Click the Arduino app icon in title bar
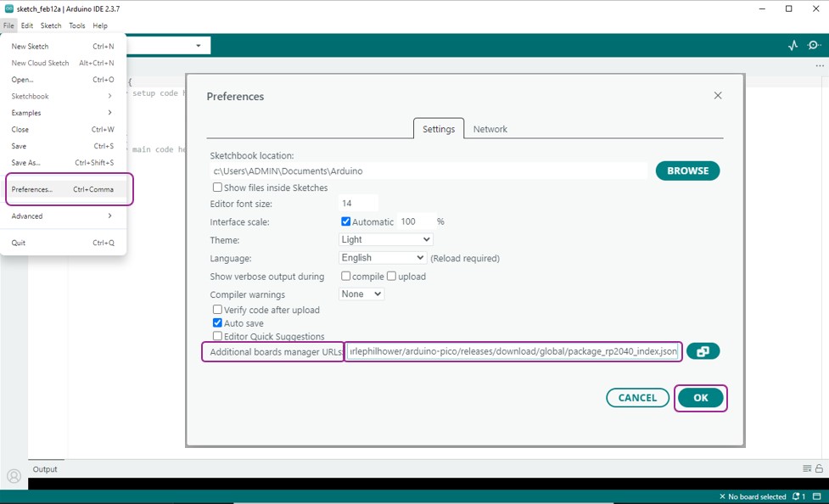Viewport: 829px width, 504px height. click(9, 8)
